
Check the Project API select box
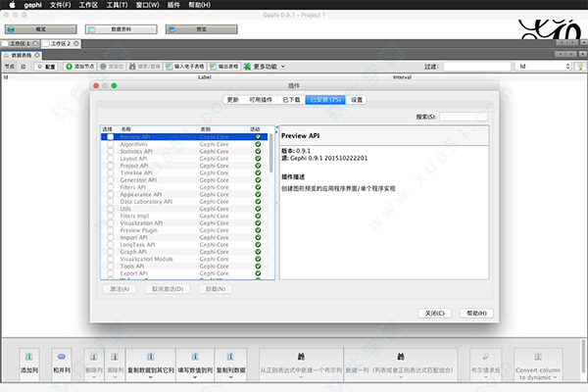(x=110, y=166)
